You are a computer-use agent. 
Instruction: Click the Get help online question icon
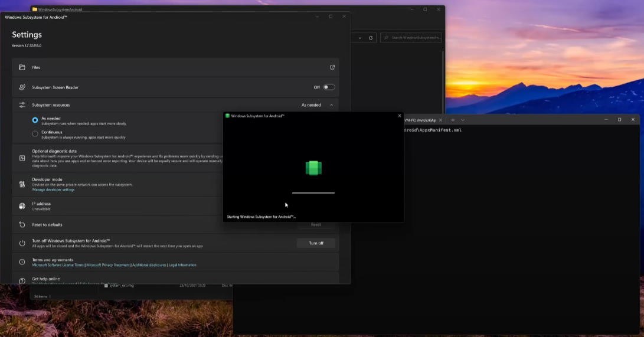[x=22, y=281]
